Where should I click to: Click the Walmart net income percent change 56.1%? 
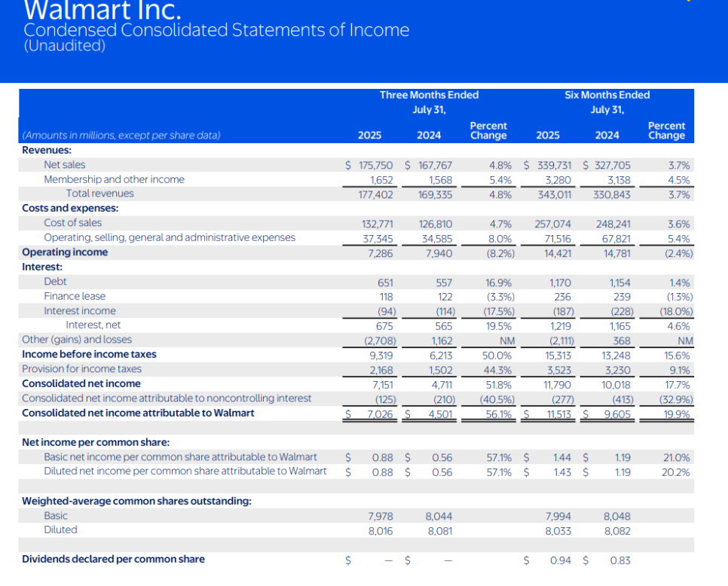[x=499, y=414]
